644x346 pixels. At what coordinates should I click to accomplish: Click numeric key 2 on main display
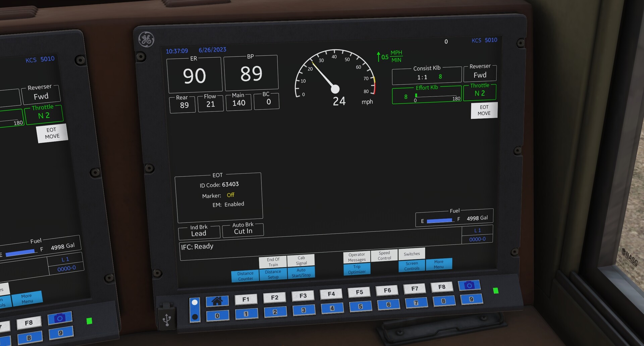tap(275, 312)
